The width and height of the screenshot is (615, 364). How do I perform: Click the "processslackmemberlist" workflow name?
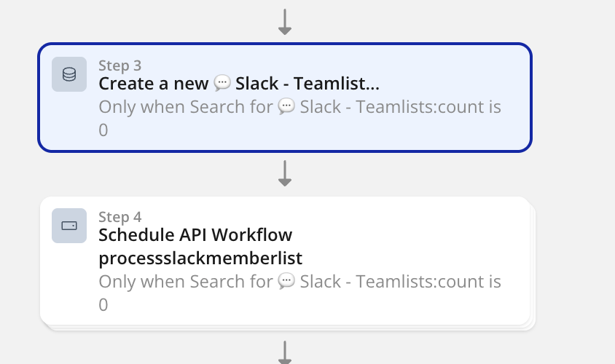(x=200, y=258)
